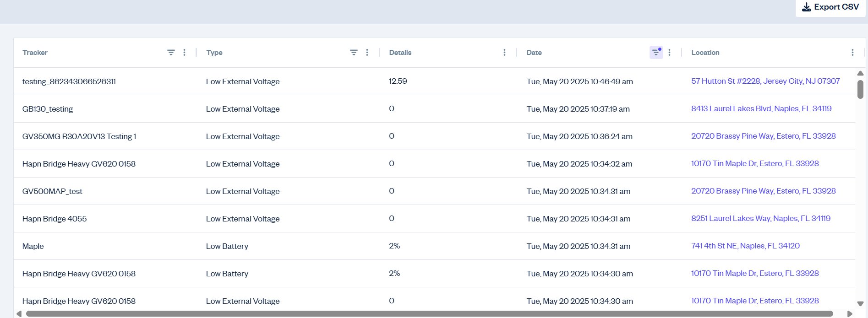Open the Tracker column filter icon

171,53
